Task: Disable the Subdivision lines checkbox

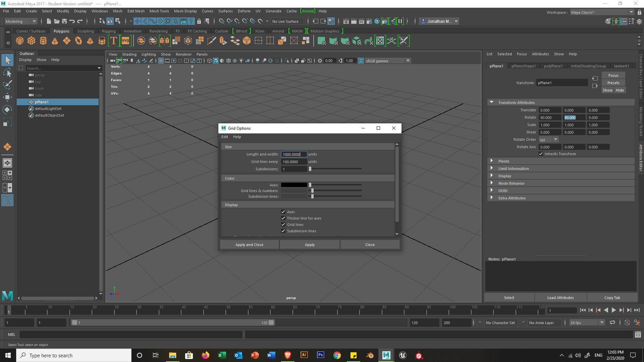Action: point(283,231)
